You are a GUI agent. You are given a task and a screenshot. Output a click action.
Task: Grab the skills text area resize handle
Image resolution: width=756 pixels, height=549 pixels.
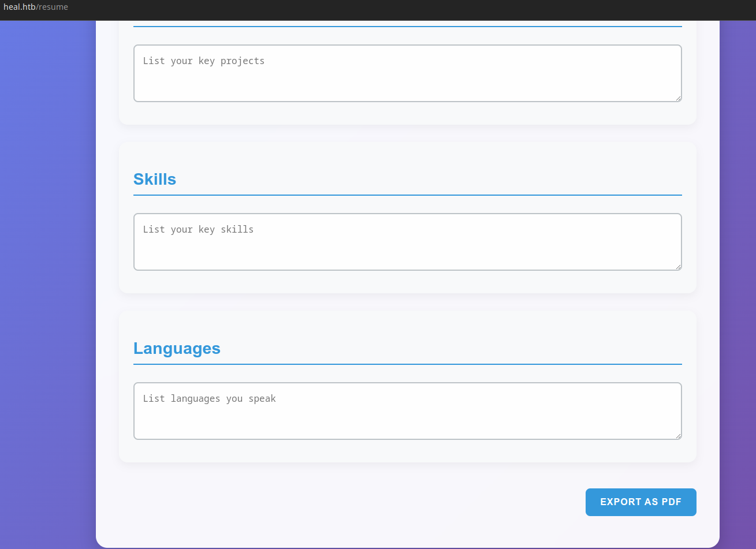(x=678, y=267)
